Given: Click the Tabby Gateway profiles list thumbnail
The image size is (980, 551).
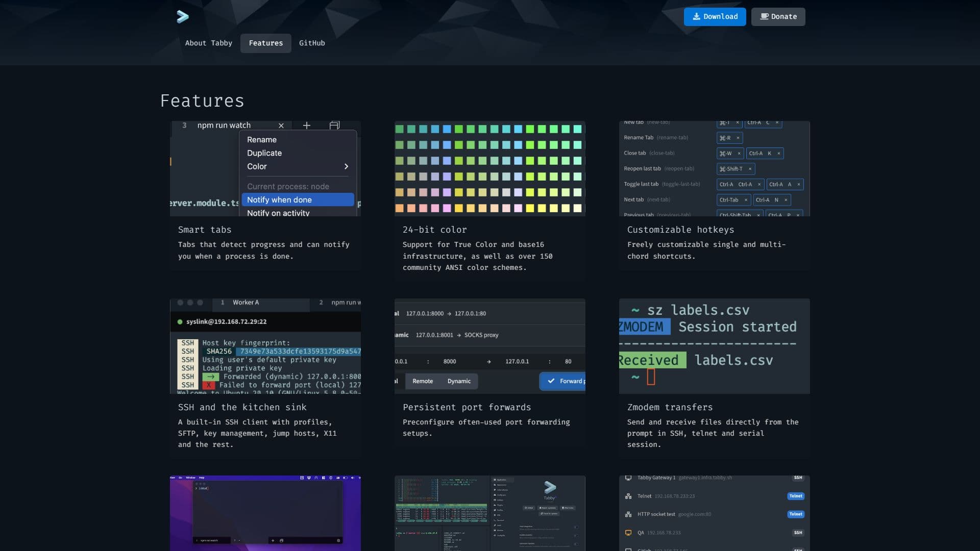Looking at the screenshot, I should (x=715, y=513).
